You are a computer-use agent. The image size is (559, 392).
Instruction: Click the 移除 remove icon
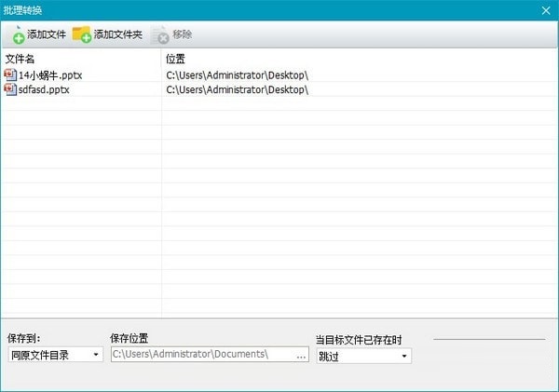pos(159,35)
